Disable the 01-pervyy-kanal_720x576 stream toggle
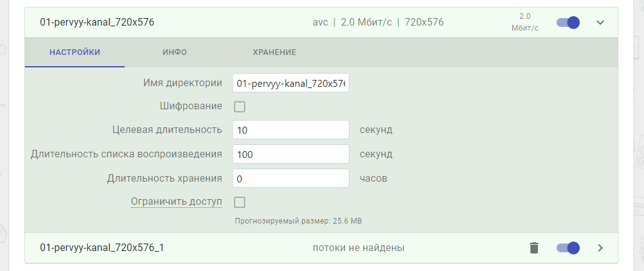 point(568,22)
